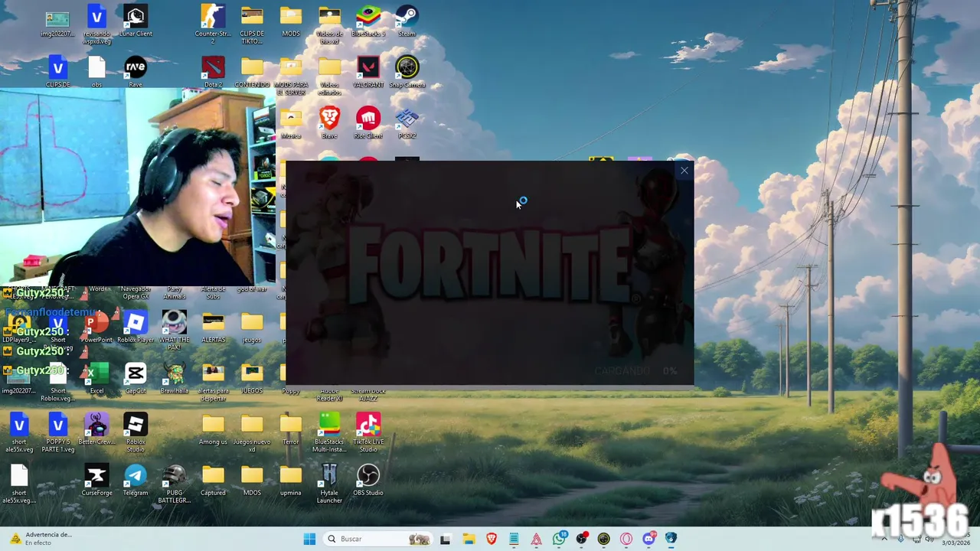Select the CapCut desktop shortcut
Image resolution: width=980 pixels, height=551 pixels.
(x=136, y=379)
